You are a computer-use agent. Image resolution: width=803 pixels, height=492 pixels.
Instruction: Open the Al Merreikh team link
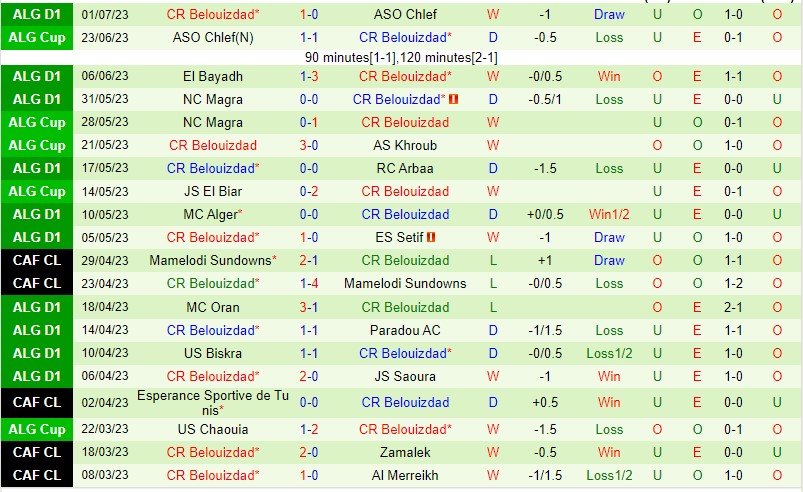404,475
